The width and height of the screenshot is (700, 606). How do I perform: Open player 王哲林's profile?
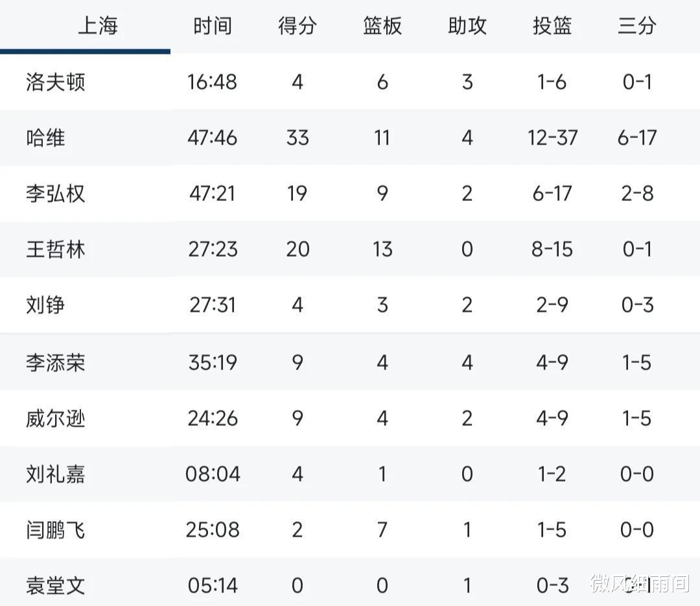55,249
